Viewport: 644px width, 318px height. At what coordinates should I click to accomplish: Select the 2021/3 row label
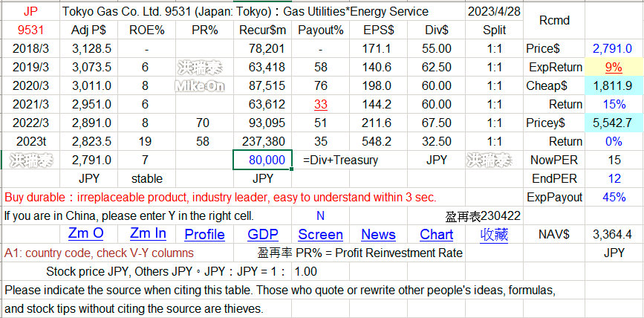click(x=30, y=104)
